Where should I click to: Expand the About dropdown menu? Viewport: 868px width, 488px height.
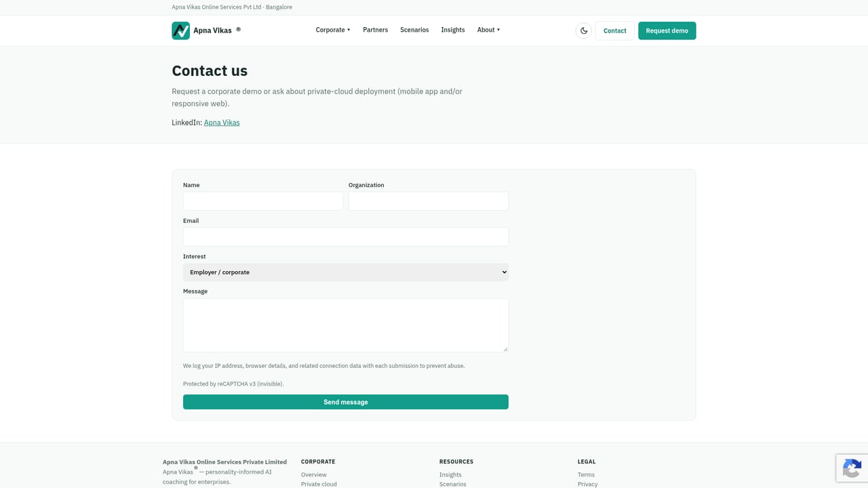tap(488, 30)
